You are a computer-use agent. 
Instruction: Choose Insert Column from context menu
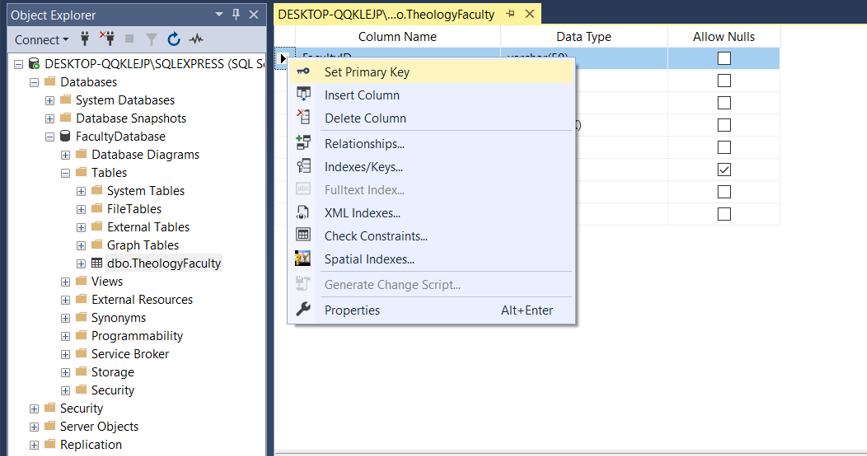tap(431, 95)
